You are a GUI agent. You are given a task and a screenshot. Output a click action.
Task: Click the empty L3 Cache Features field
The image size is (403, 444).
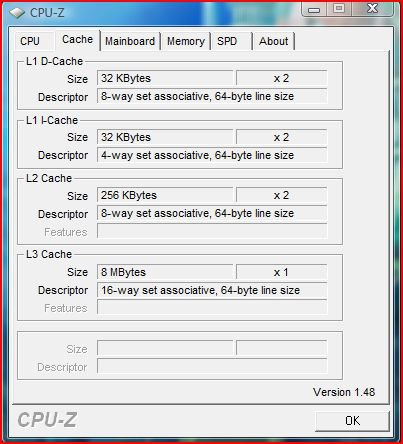tap(212, 307)
